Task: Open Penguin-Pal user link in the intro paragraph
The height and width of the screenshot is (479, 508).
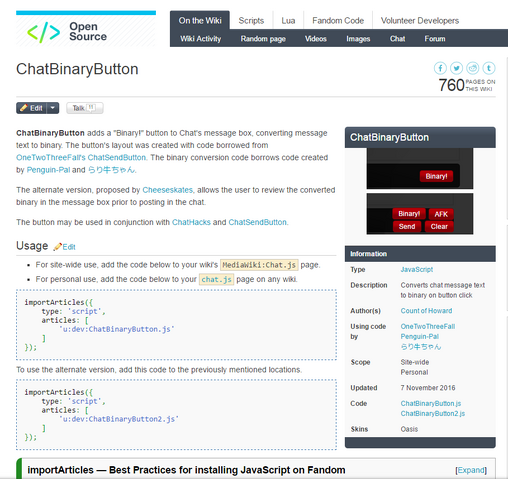Action: [48, 170]
